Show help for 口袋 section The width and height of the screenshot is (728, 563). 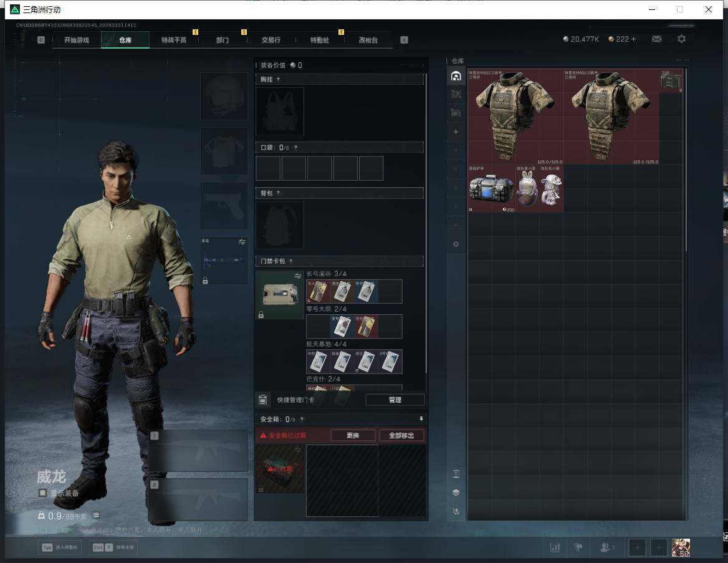295,147
